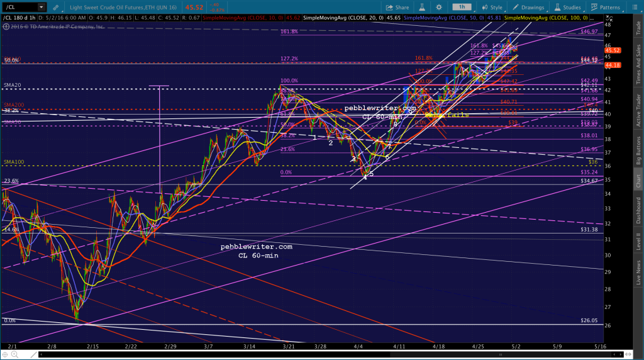
Task: Open the Studies menu
Action: point(568,8)
